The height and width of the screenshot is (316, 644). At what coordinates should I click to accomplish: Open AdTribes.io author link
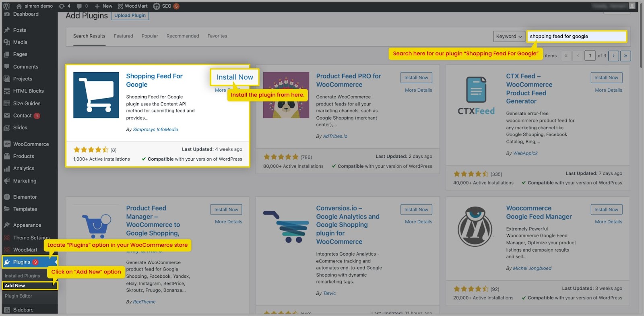(335, 136)
